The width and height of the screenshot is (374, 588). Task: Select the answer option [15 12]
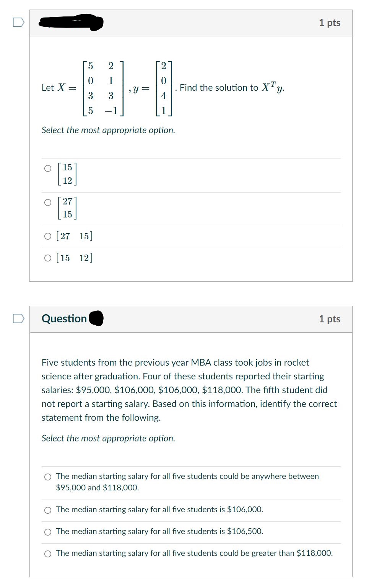[47, 258]
